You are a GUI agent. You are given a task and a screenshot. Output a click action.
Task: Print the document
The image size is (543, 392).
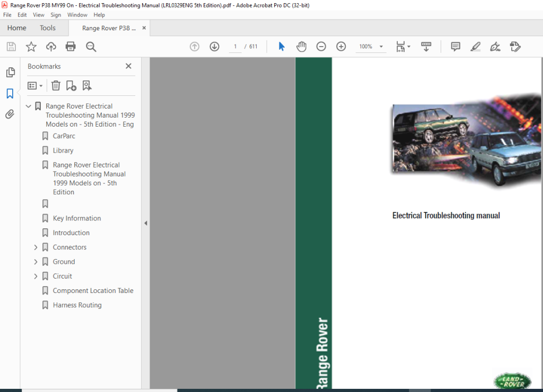pyautogui.click(x=71, y=47)
